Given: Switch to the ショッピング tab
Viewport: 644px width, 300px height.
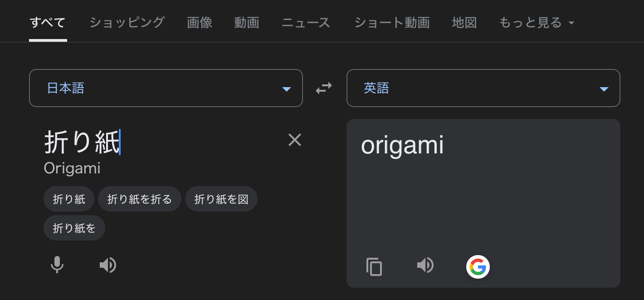Looking at the screenshot, I should [x=127, y=22].
